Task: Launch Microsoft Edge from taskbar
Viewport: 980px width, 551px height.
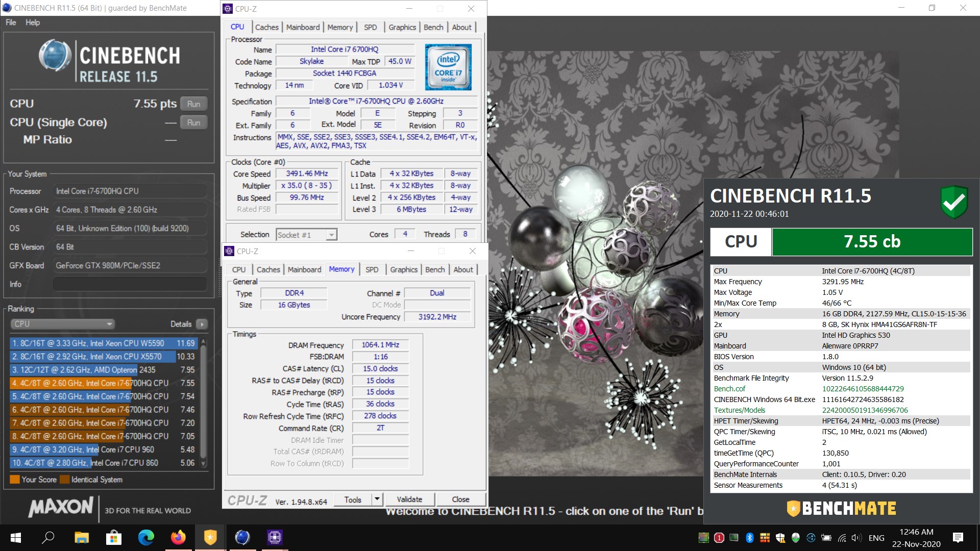Action: 146,537
